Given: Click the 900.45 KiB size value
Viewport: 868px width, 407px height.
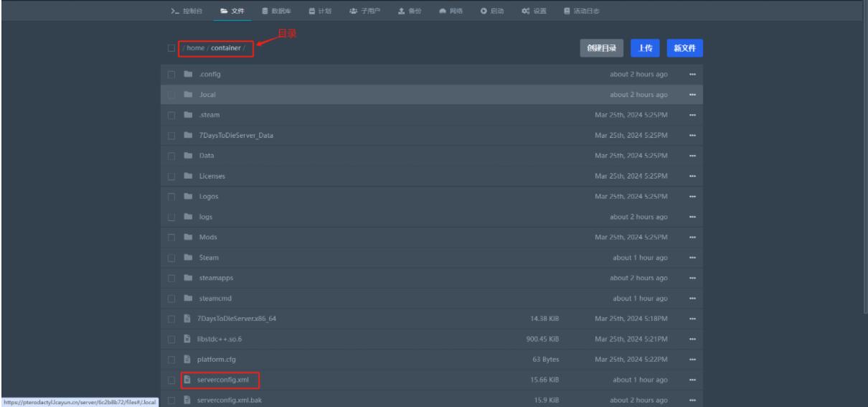Looking at the screenshot, I should coord(543,338).
